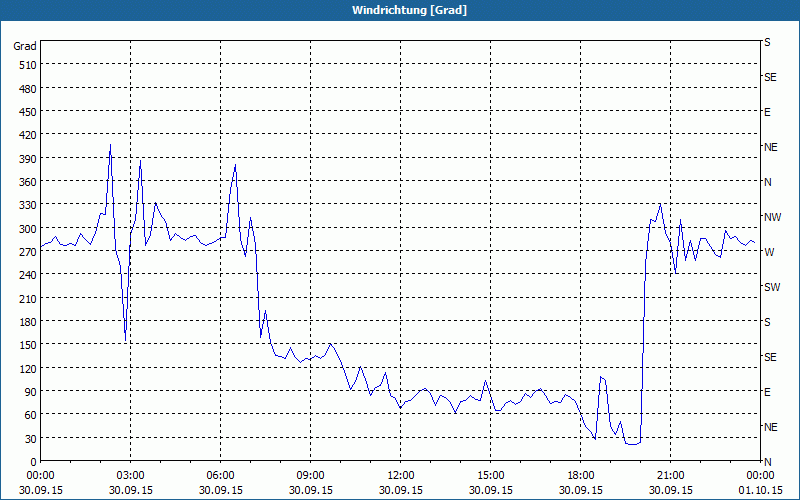800x500 pixels.
Task: Select the 09:00 time axis label
Action: (x=310, y=476)
